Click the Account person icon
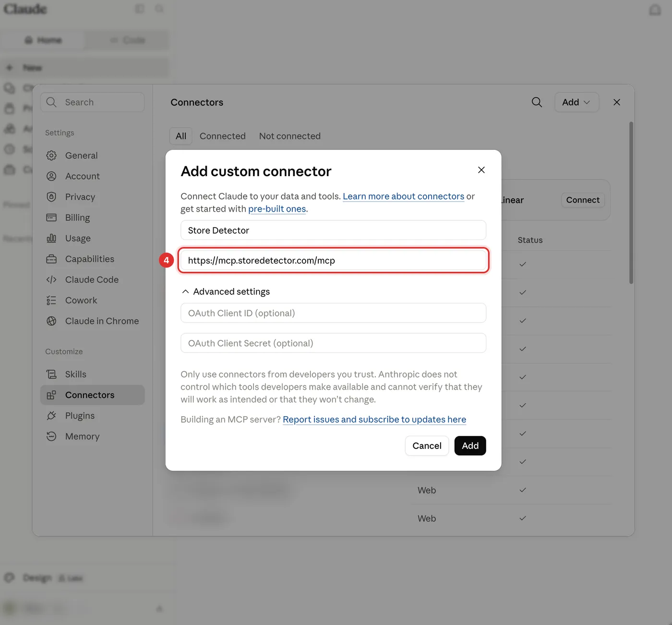 coord(51,176)
